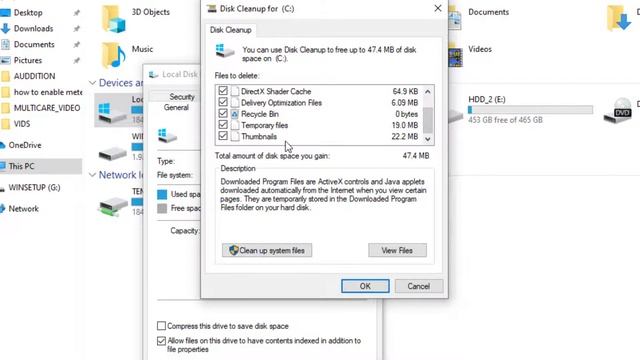Click the files list scrollbar thumb
640x360 pixels.
point(428,120)
